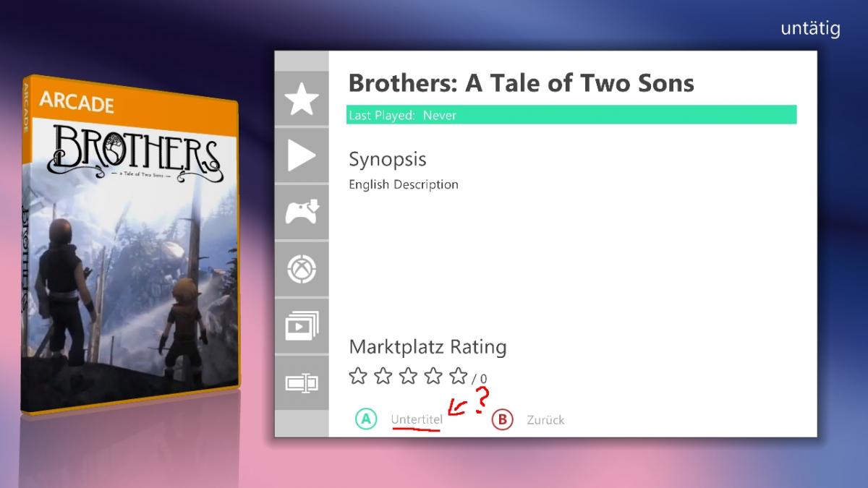Open the video screenshots gallery icon
Screen dimensions: 868x488
pos(302,326)
